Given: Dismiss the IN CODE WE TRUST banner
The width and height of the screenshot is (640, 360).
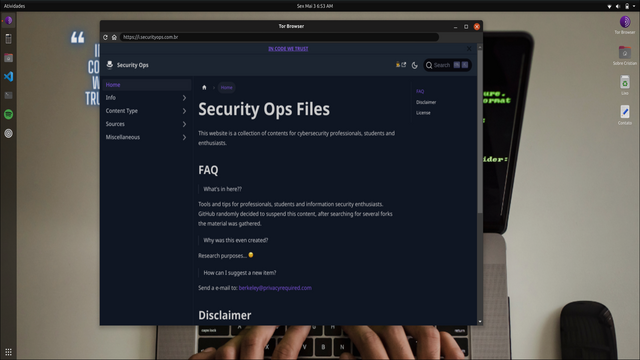Looking at the screenshot, I should 469,49.
